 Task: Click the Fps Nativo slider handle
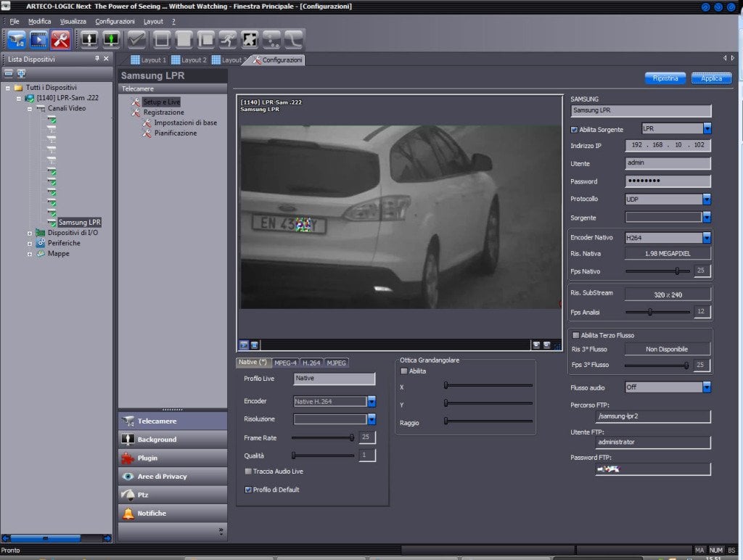[677, 271]
